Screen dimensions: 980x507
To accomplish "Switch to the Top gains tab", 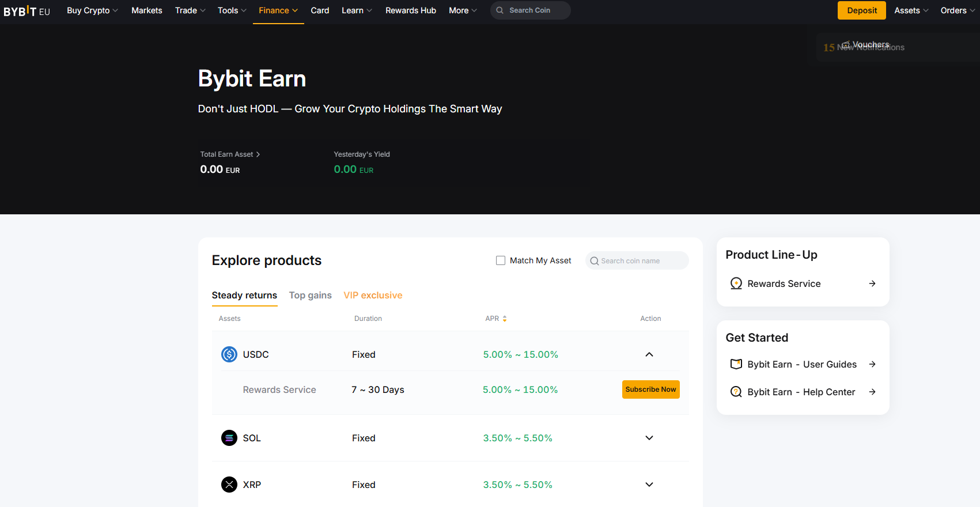I will [x=310, y=295].
